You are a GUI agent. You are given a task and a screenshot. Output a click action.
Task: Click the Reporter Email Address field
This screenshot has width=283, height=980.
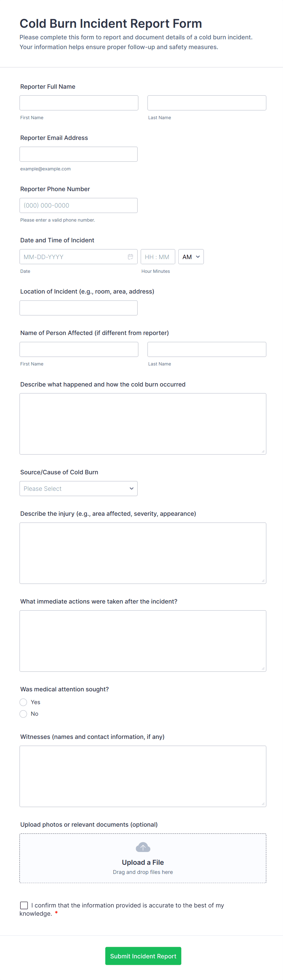(x=78, y=155)
